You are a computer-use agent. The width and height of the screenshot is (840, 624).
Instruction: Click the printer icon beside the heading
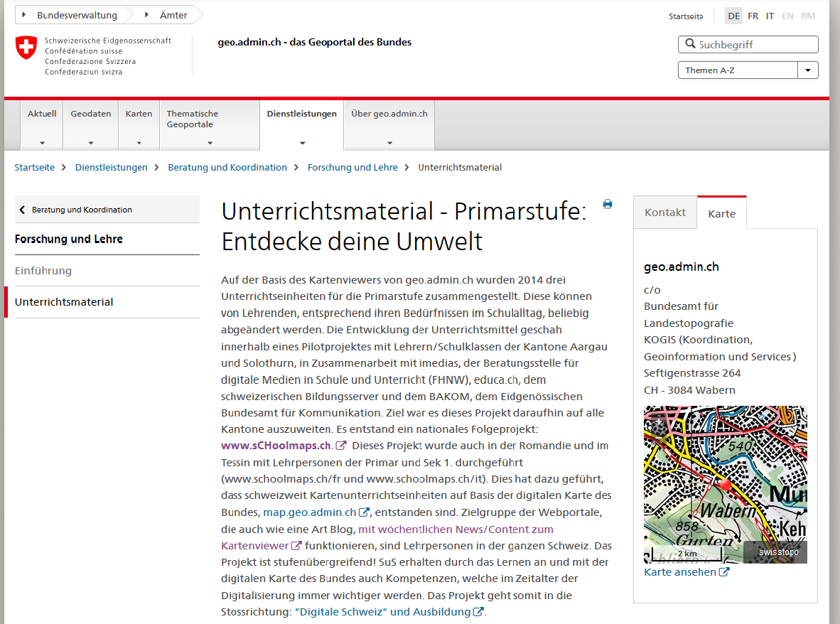tap(608, 205)
